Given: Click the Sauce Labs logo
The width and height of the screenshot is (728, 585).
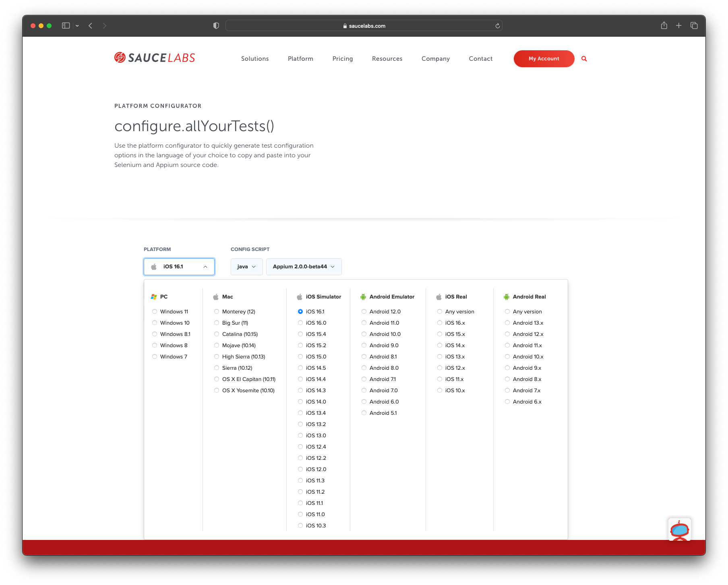Looking at the screenshot, I should pyautogui.click(x=155, y=58).
